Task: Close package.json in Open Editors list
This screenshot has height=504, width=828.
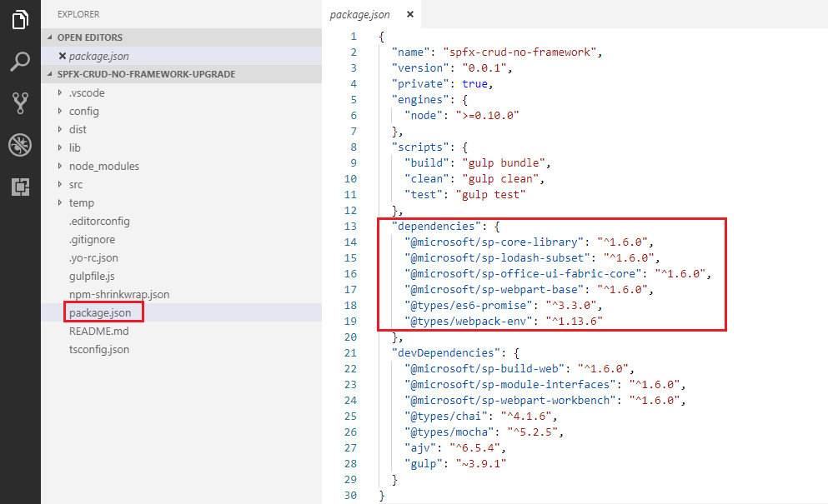Action: click(62, 56)
